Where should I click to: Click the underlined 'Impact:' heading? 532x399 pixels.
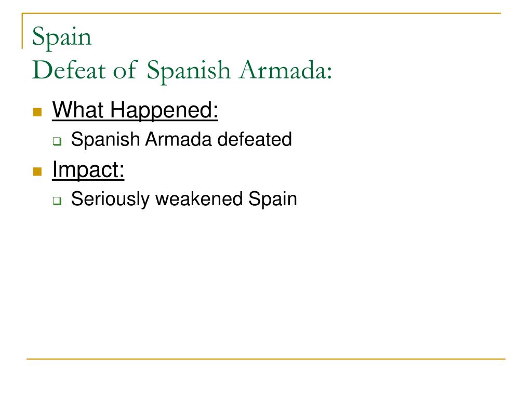(88, 170)
